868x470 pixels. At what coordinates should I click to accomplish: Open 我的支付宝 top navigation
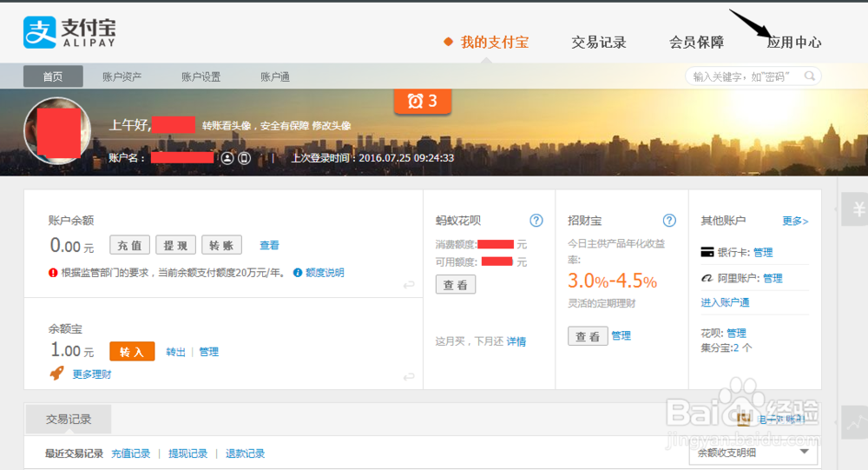(495, 42)
